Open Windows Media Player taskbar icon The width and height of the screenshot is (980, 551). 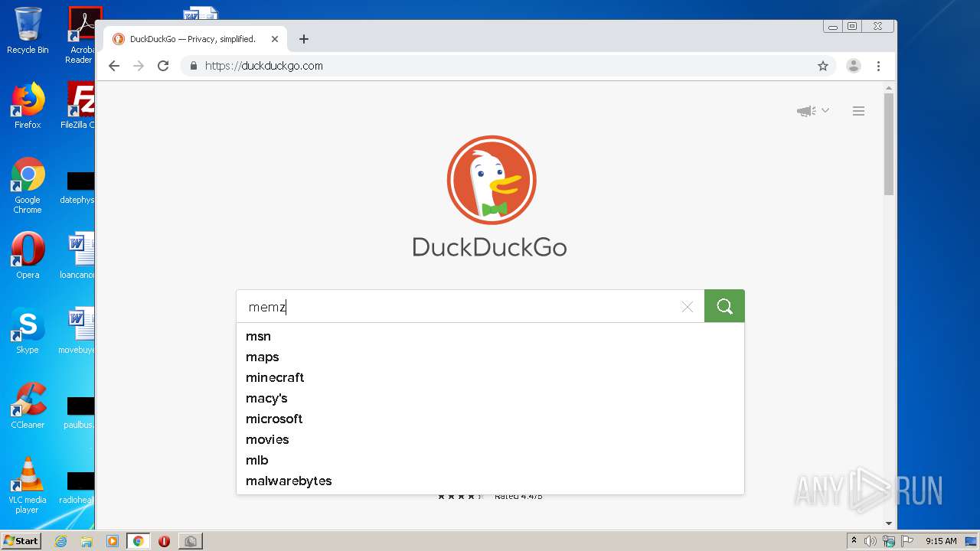(x=113, y=541)
